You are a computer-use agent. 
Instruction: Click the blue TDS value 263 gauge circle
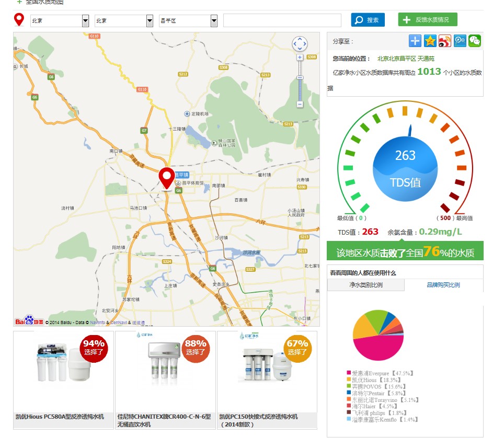pyautogui.click(x=405, y=169)
